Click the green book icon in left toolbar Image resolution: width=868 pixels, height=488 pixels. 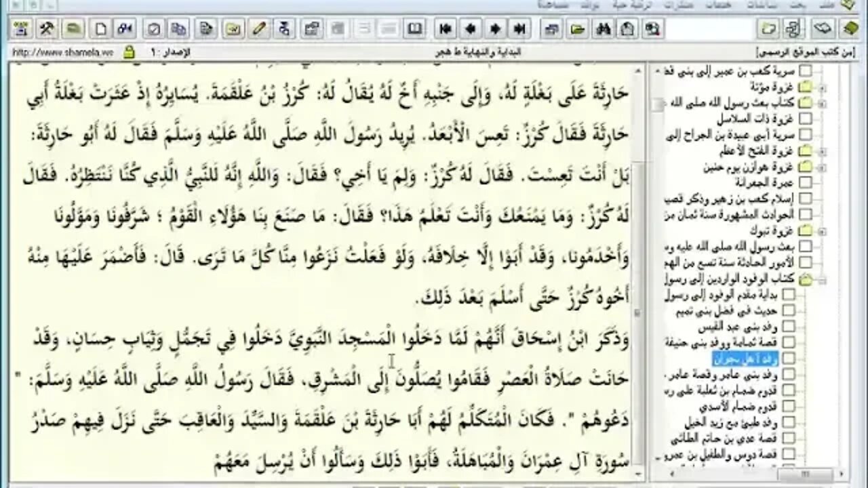pos(74,28)
